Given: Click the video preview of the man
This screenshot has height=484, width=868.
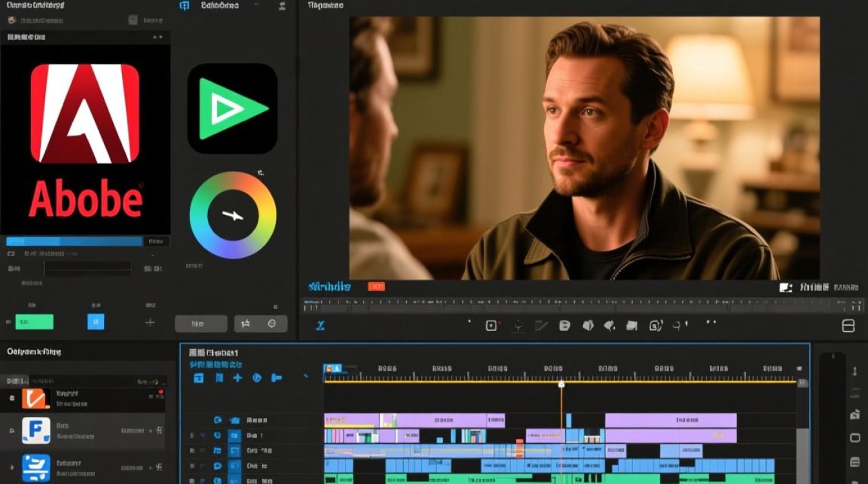Looking at the screenshot, I should coord(584,148).
